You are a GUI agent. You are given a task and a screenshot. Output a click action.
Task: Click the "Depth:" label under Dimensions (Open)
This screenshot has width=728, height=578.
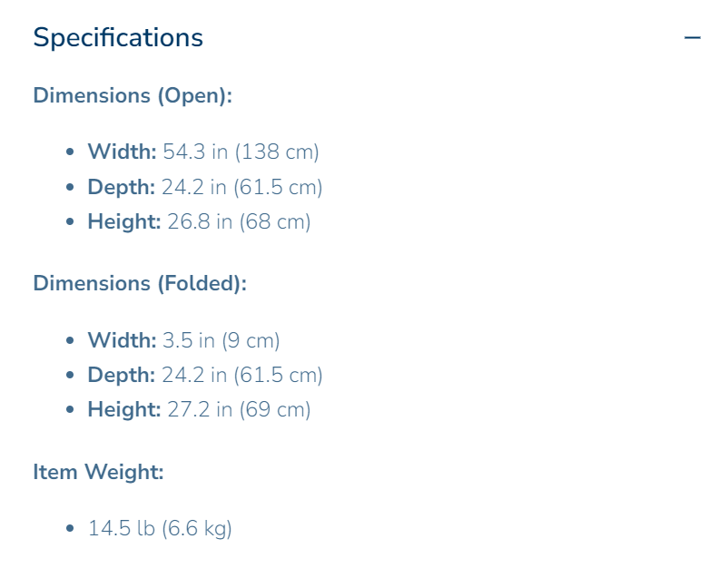tap(122, 187)
